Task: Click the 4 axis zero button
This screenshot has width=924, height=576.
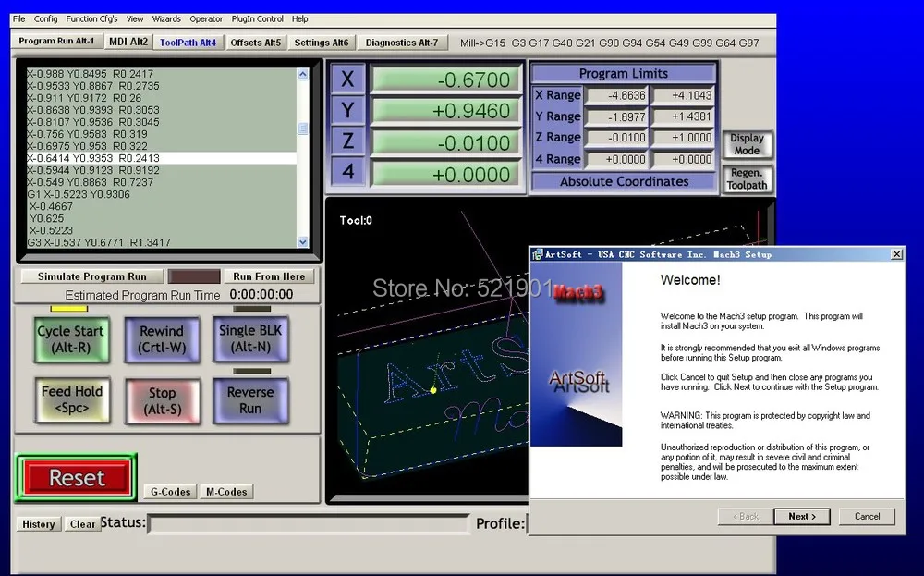Action: coord(347,172)
